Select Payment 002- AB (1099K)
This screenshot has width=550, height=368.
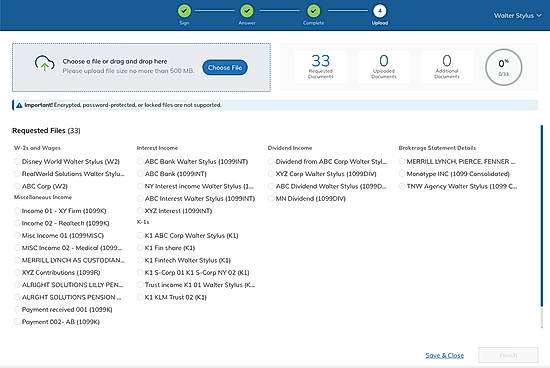click(x=17, y=322)
